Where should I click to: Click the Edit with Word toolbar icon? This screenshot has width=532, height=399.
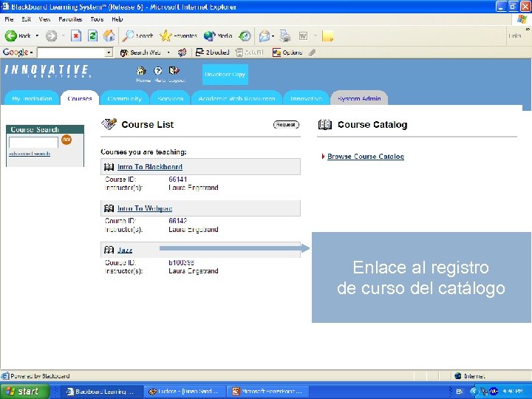tap(303, 35)
